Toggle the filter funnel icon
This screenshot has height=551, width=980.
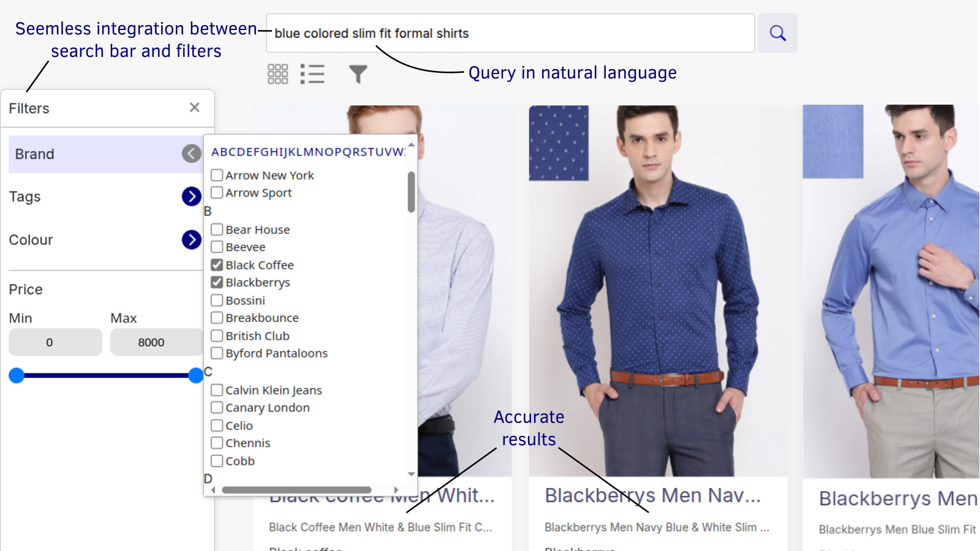tap(358, 74)
